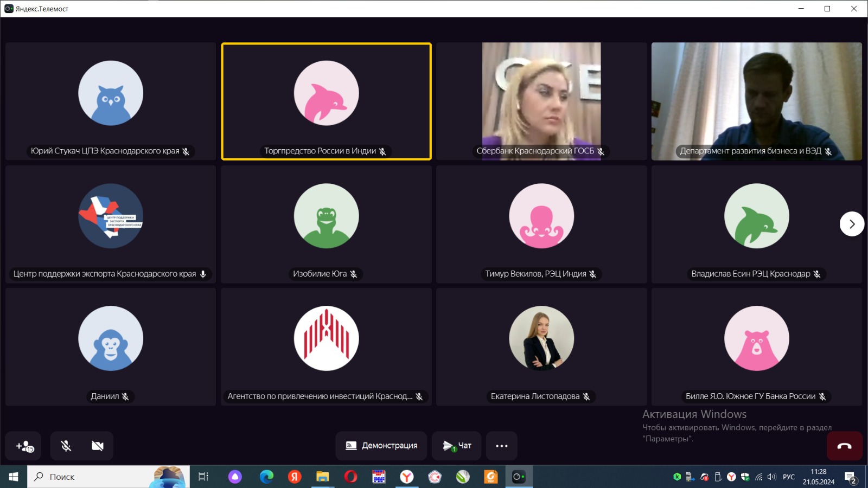Open the volume control in the tray

[x=772, y=477]
